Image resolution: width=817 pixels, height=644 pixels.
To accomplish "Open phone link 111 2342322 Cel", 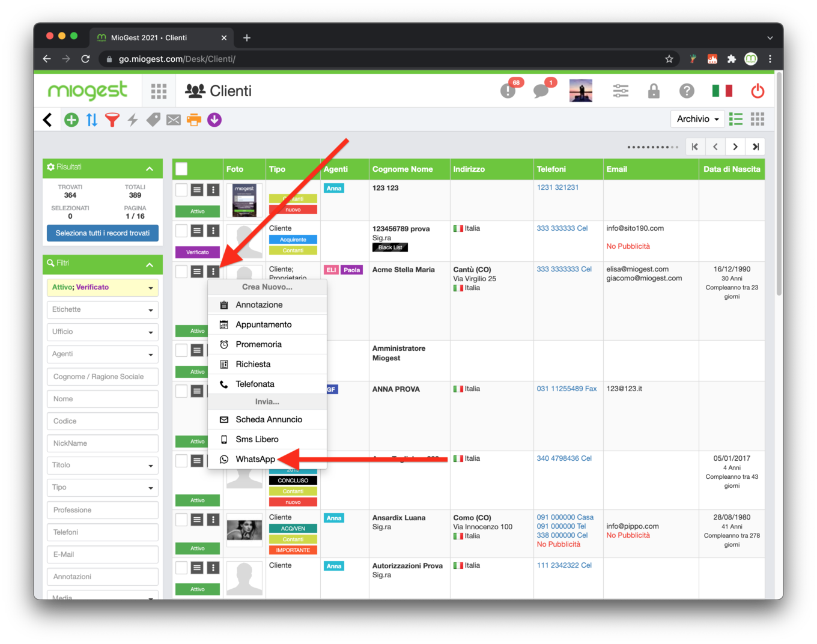I will [x=564, y=565].
